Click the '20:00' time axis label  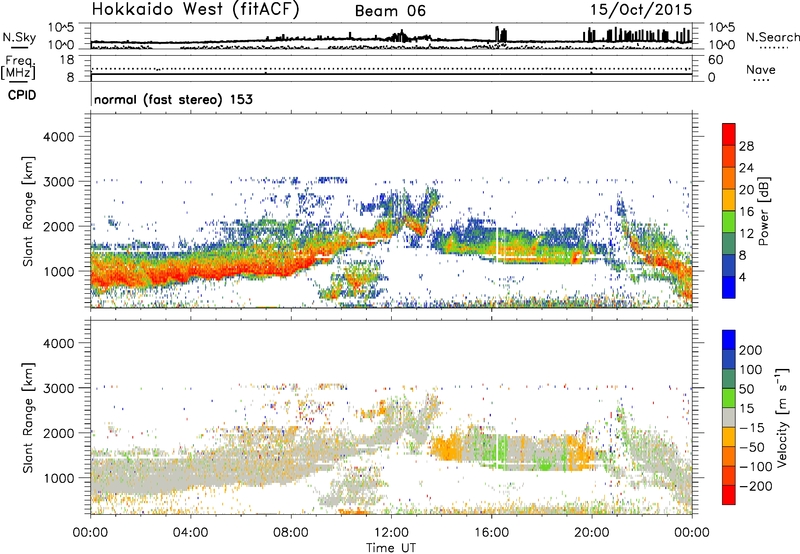point(592,533)
